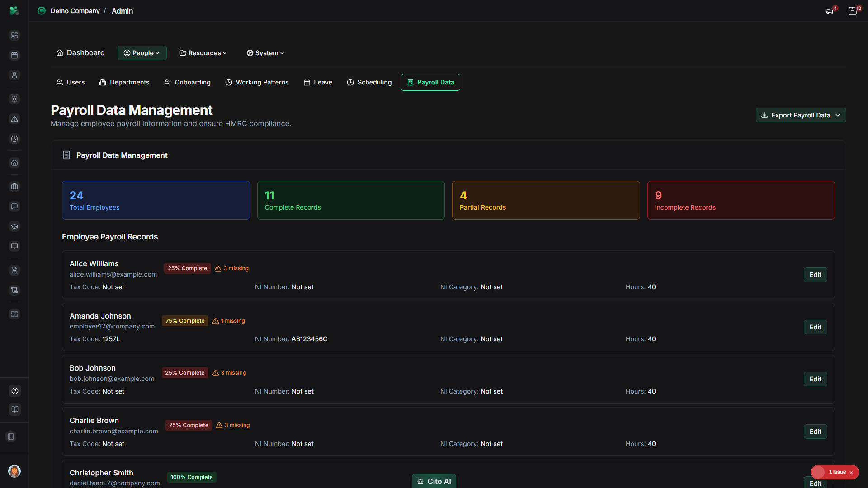
Task: Open the calendar icon in the left sidebar
Action: 14,55
